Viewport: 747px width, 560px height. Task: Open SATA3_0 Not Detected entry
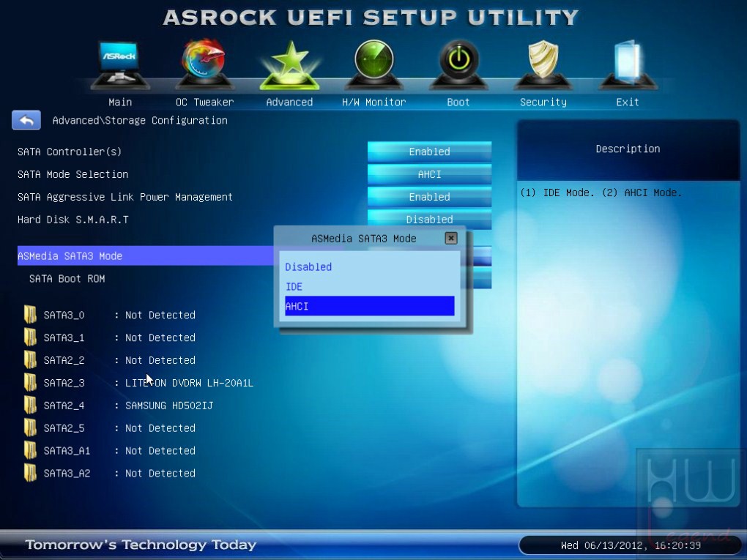160,315
